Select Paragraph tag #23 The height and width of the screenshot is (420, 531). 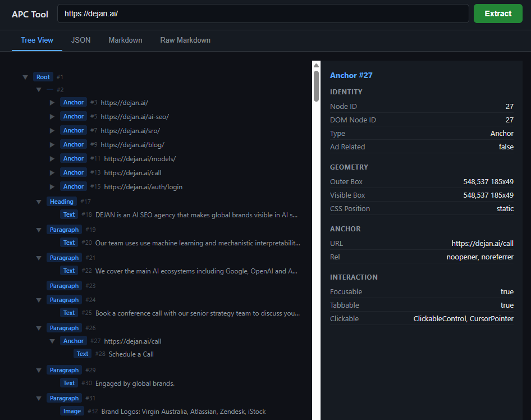click(65, 286)
